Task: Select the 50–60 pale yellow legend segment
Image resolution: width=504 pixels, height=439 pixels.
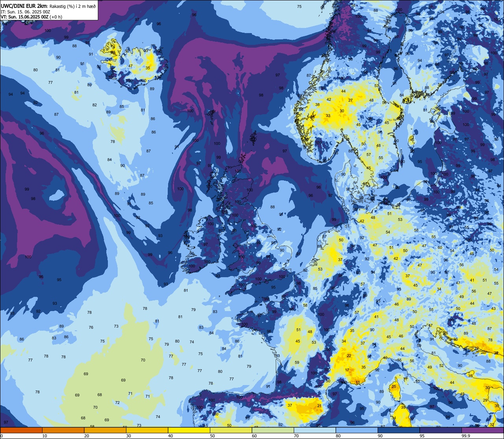Action: (x=231, y=430)
